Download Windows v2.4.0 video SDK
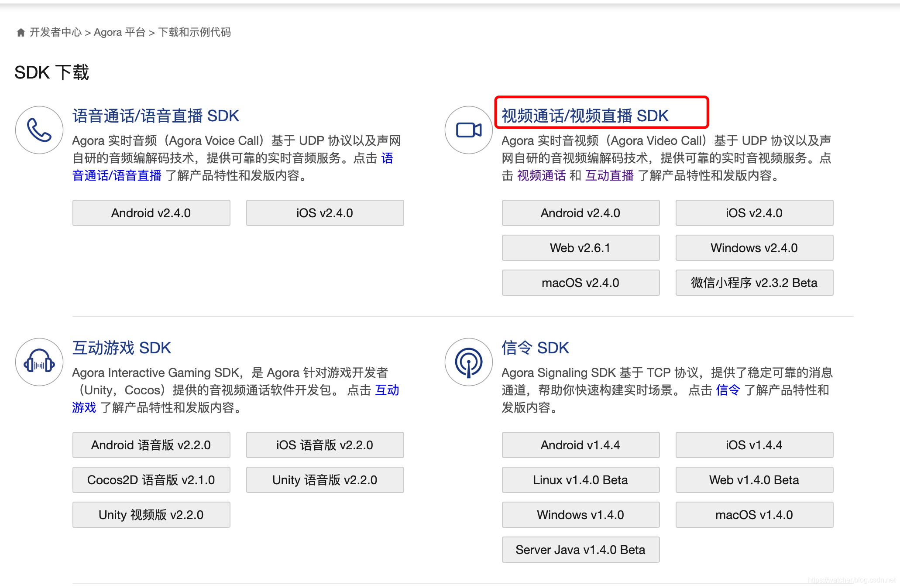Screen dimensions: 900x588 tap(754, 248)
